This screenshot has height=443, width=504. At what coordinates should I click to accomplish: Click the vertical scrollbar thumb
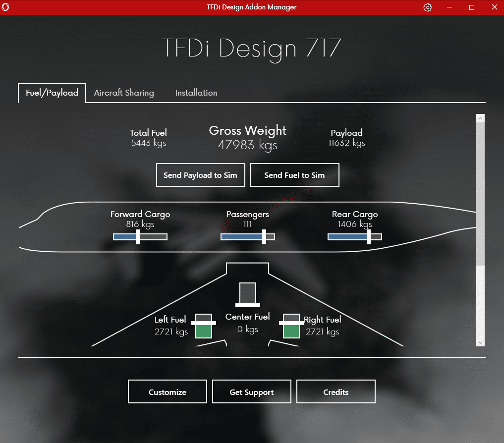click(480, 193)
